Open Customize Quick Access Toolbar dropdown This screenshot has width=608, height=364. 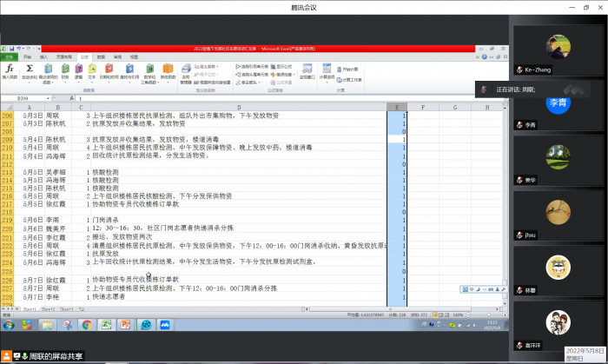click(x=39, y=49)
